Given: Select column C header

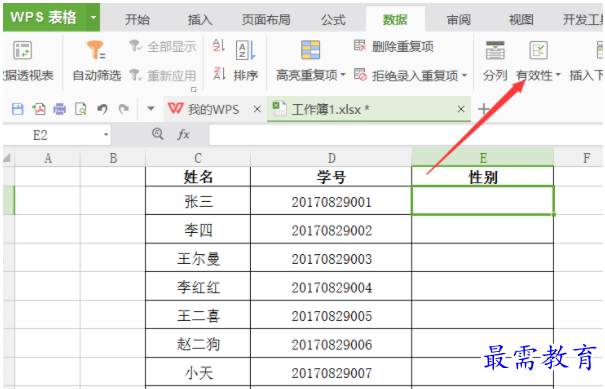Looking at the screenshot, I should (x=198, y=158).
